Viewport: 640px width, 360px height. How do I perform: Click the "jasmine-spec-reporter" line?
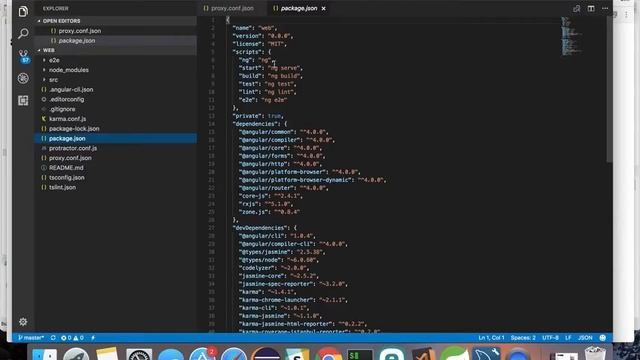coord(293,284)
